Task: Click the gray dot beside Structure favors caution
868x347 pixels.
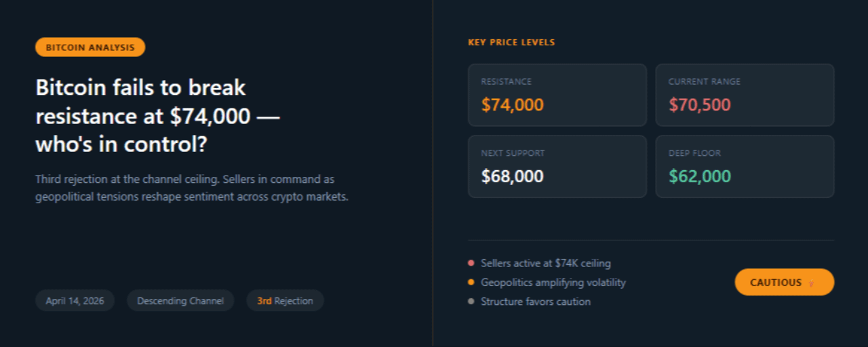Action: [471, 302]
